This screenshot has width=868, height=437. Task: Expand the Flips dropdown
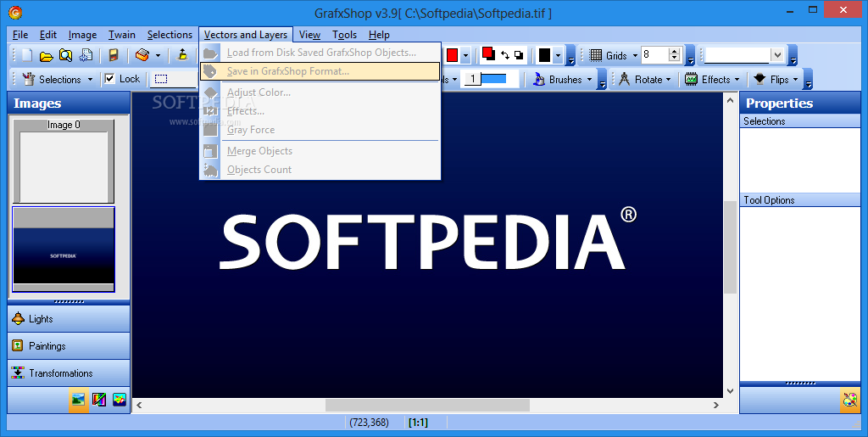[795, 80]
